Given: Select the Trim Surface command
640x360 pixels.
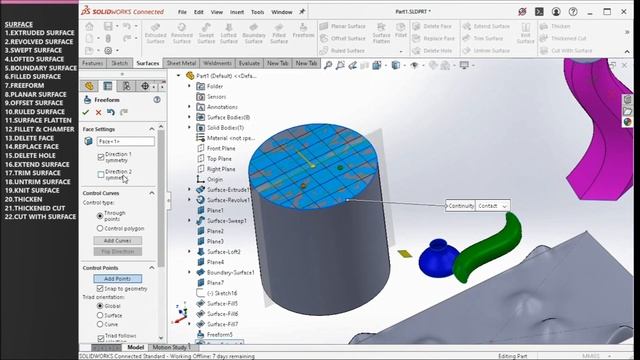Looking at the screenshot, I should pyautogui.click(x=483, y=38).
